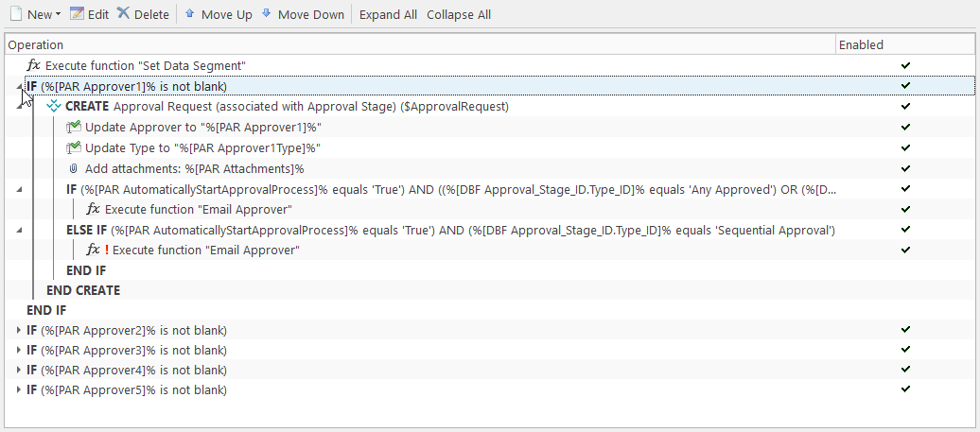Toggle Enabled checkmark for Set Data Segment
This screenshot has height=432, width=980.
[x=905, y=65]
